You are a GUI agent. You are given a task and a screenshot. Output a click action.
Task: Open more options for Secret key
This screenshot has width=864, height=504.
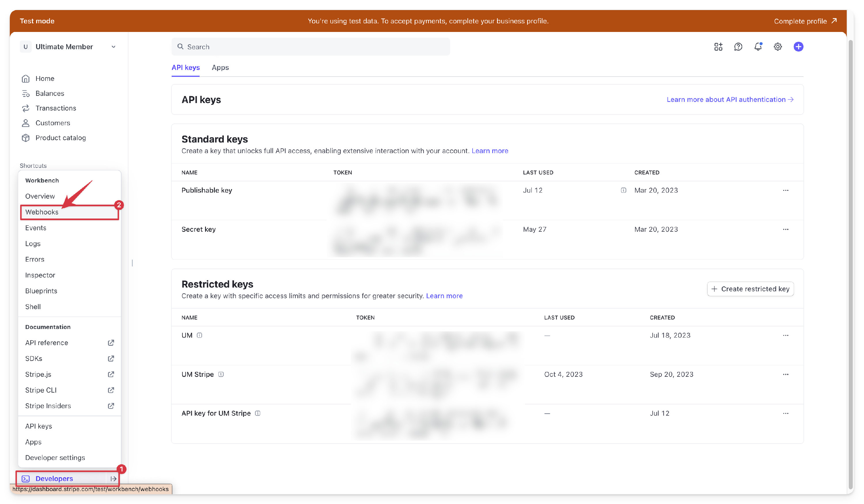[x=785, y=229]
